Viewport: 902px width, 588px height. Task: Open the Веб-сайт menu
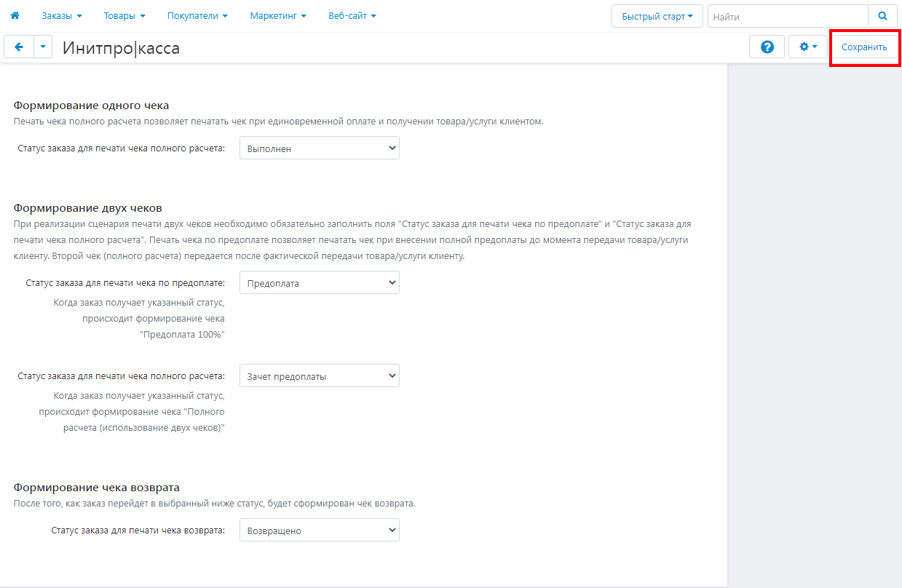click(352, 15)
